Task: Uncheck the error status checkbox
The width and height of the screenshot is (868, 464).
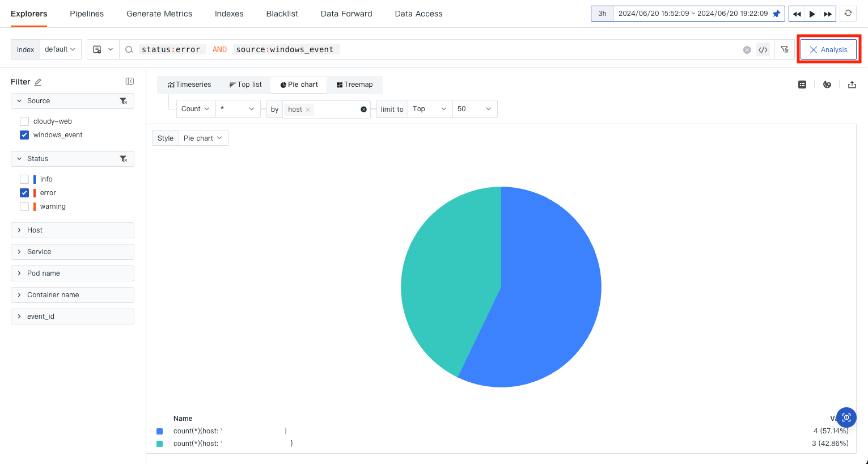Action: pyautogui.click(x=24, y=193)
